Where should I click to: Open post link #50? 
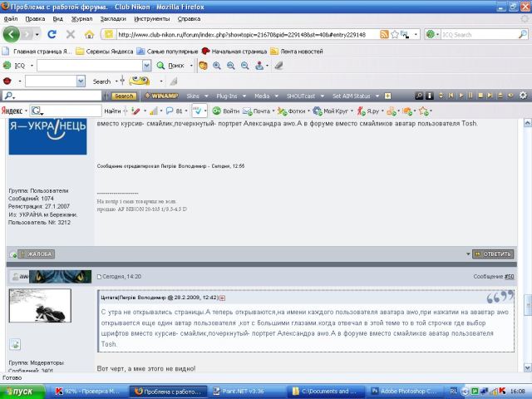click(x=509, y=277)
